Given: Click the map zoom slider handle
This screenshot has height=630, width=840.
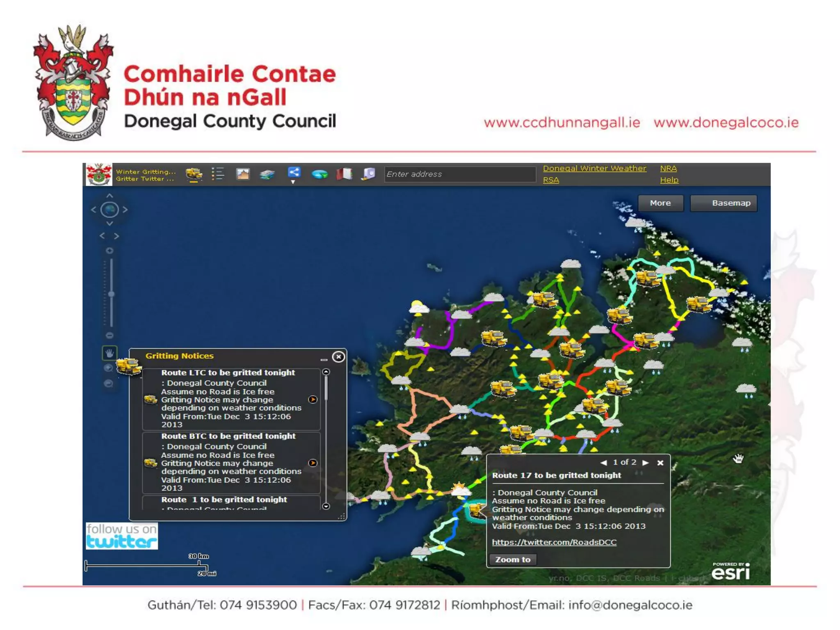Looking at the screenshot, I should tap(111, 294).
